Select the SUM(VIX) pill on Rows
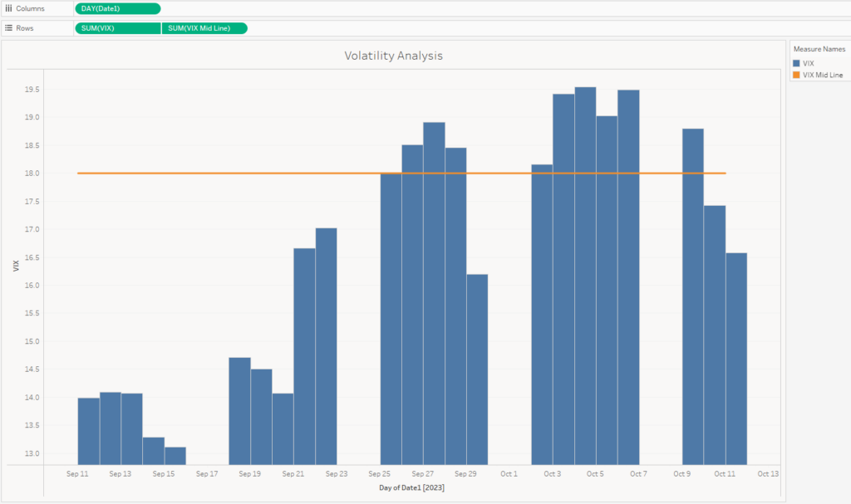851x504 pixels. coord(116,27)
